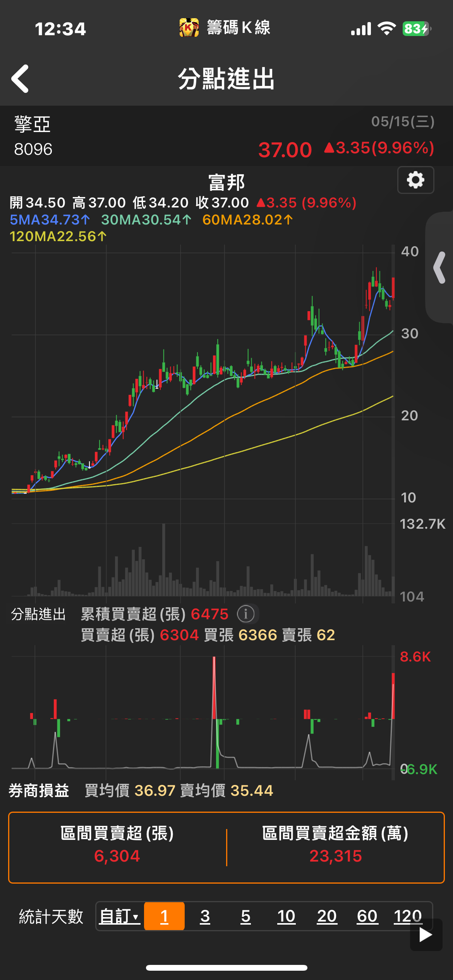
Task: Tap the 富邦 broker name title
Action: 226,183
